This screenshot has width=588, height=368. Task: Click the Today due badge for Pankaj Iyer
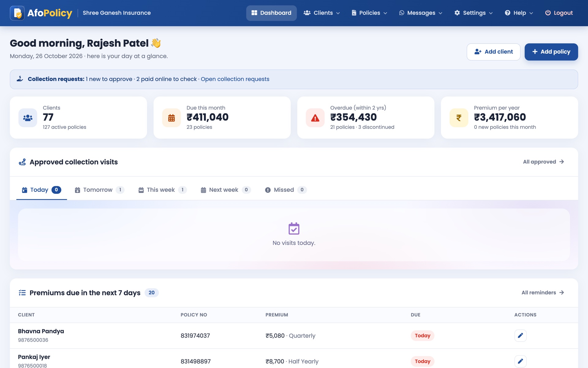pyautogui.click(x=422, y=361)
